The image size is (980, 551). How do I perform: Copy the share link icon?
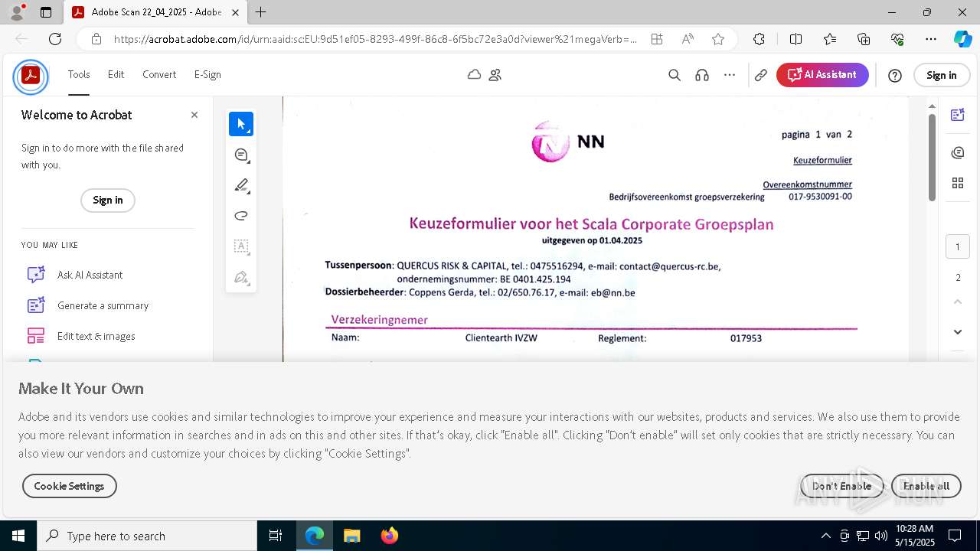tap(761, 75)
